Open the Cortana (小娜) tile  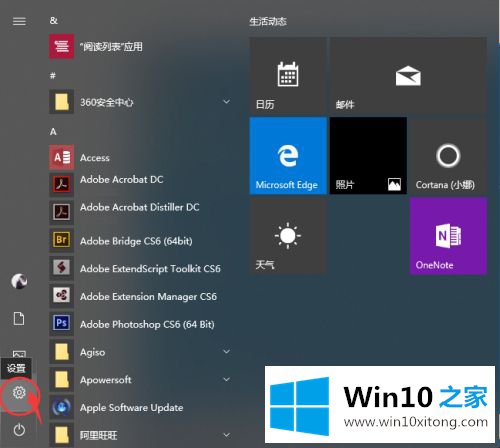click(448, 156)
